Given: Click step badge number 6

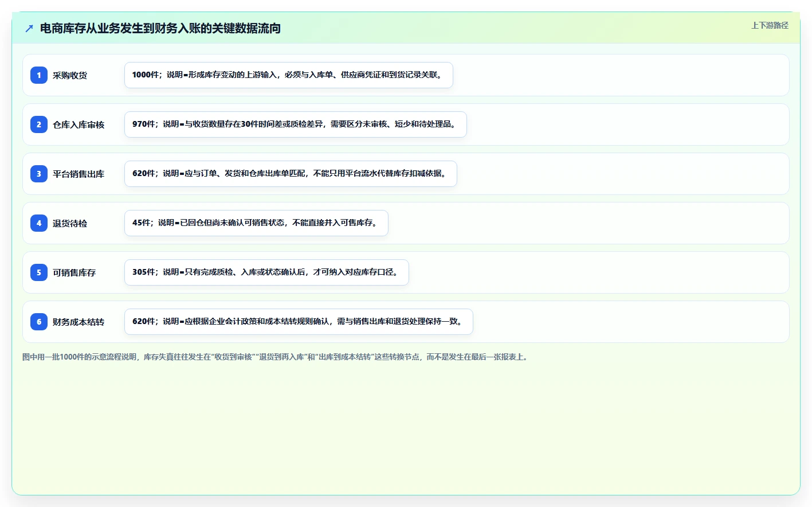Looking at the screenshot, I should click(x=39, y=322).
